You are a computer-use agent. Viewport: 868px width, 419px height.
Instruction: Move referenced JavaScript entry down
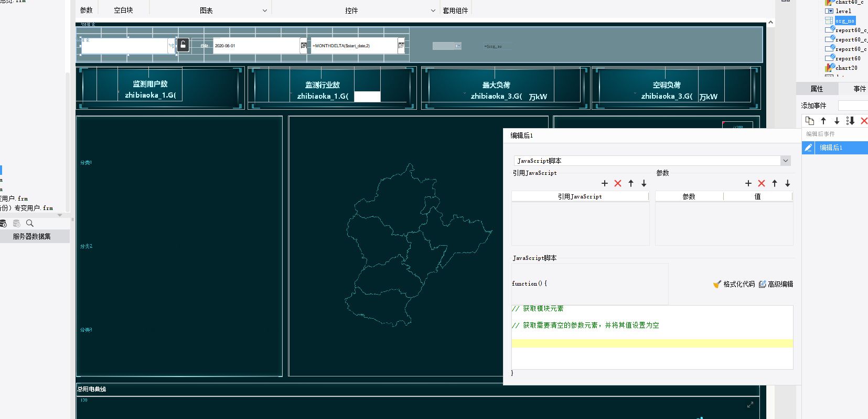pyautogui.click(x=644, y=183)
